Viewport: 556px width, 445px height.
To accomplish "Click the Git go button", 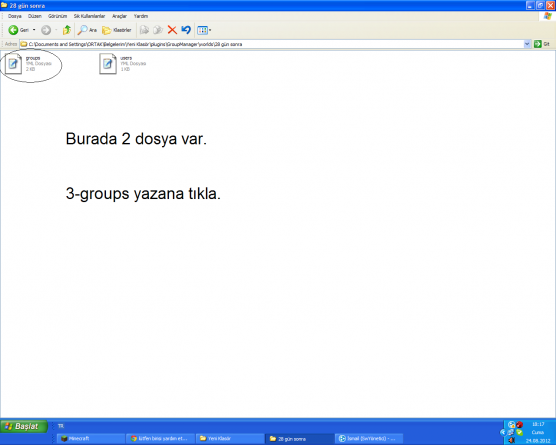I will (x=542, y=44).
